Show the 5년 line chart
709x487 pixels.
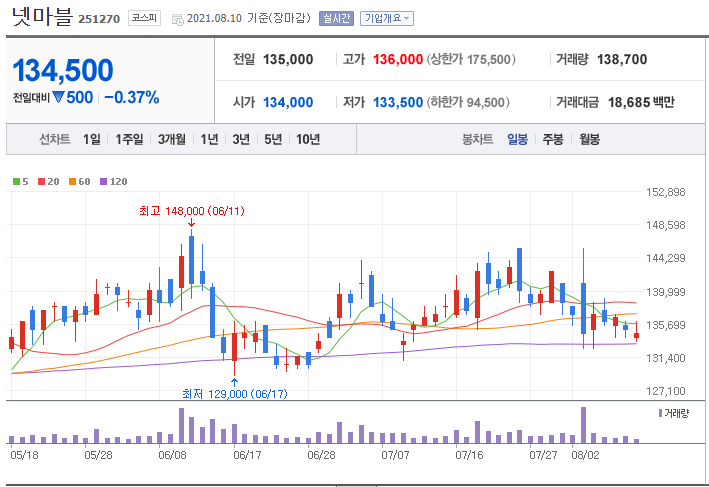pos(273,139)
